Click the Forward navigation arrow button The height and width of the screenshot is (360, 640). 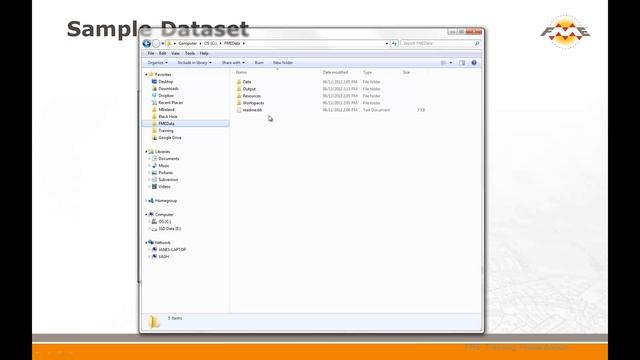coord(156,43)
